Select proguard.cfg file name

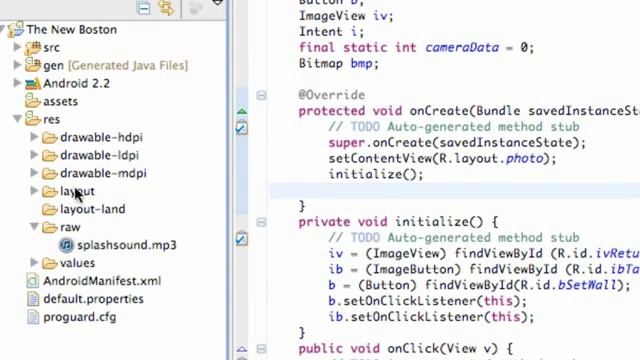tap(80, 317)
